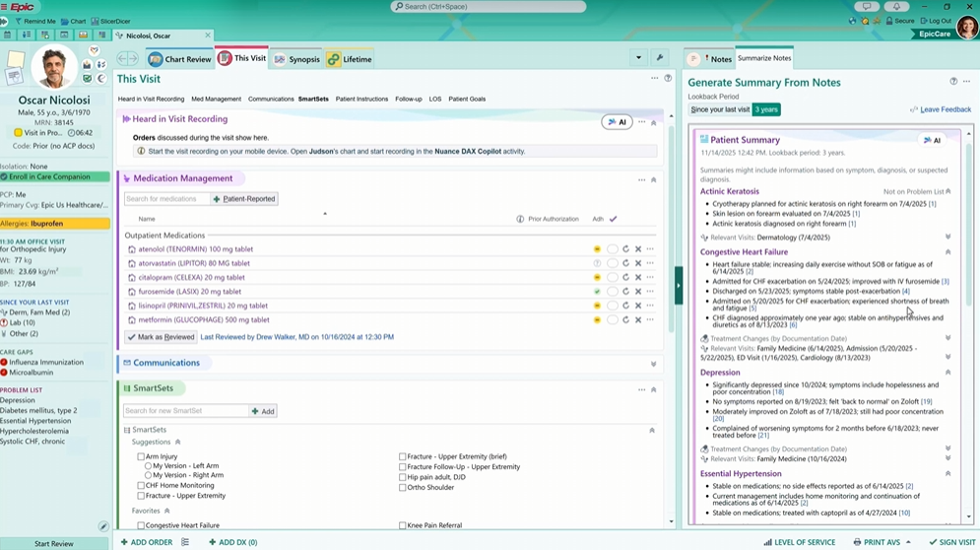Screen dimensions: 980x550
Task: Collapse the Congestive Heart Failure summary section
Action: click(948, 252)
